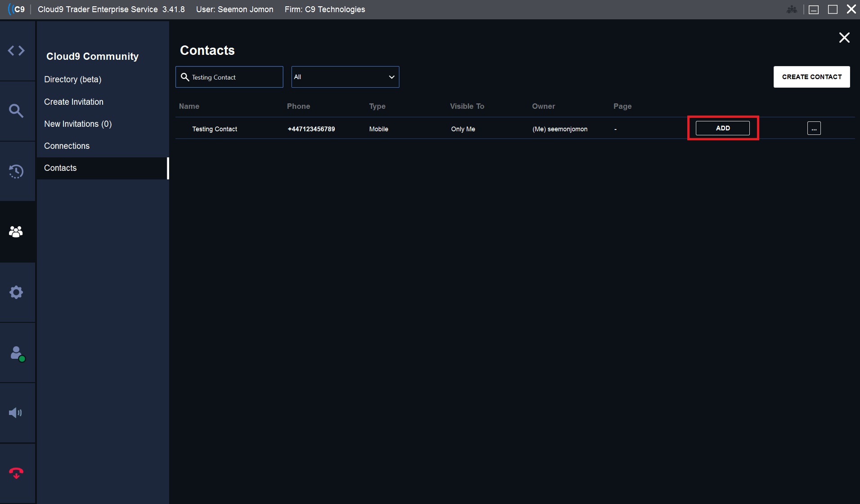Screen dimensions: 860x504
Task: Click the Only Me visibility cell
Action: point(463,129)
